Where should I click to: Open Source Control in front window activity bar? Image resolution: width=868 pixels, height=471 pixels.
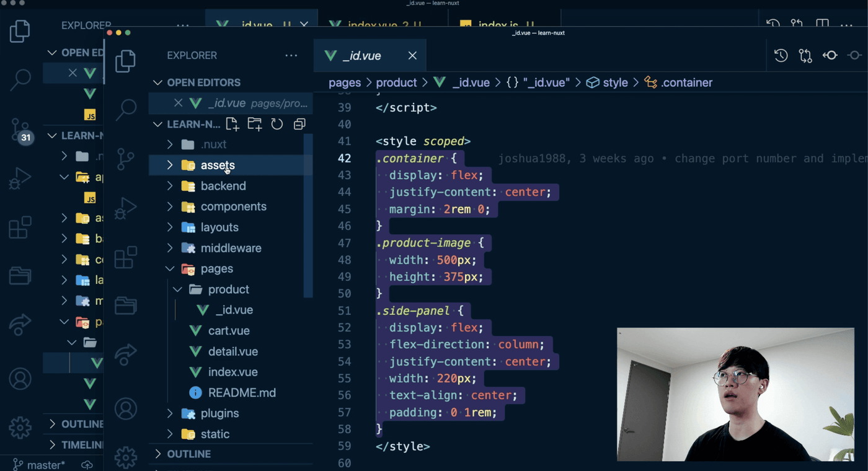point(126,159)
